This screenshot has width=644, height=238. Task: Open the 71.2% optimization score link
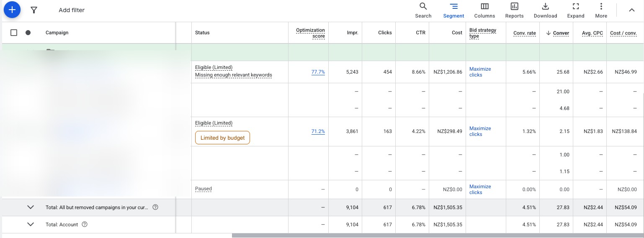click(318, 131)
